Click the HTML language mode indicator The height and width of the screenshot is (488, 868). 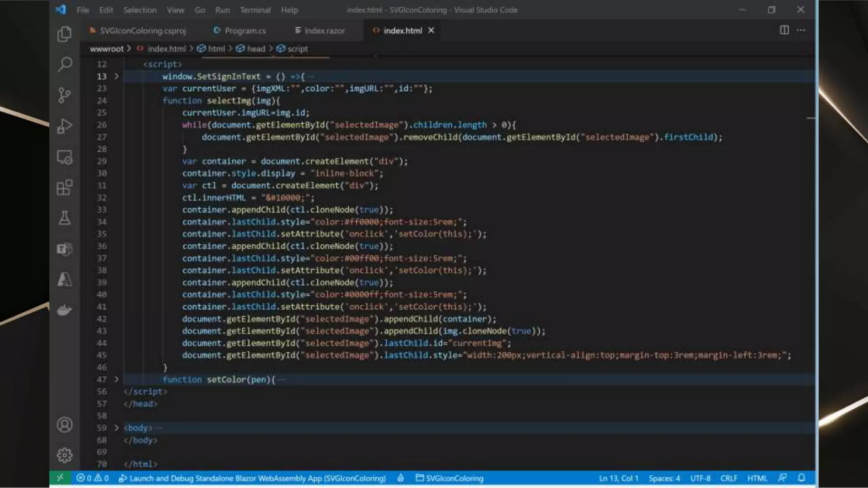(x=757, y=478)
